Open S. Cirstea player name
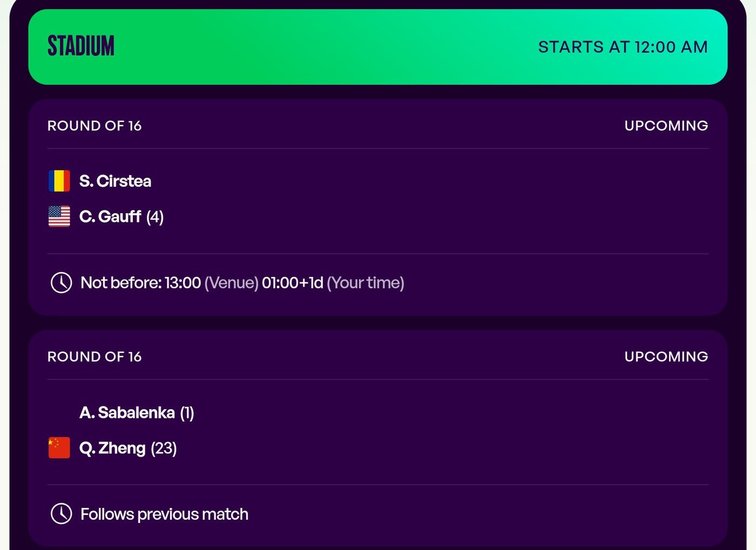The width and height of the screenshot is (756, 550). (115, 181)
